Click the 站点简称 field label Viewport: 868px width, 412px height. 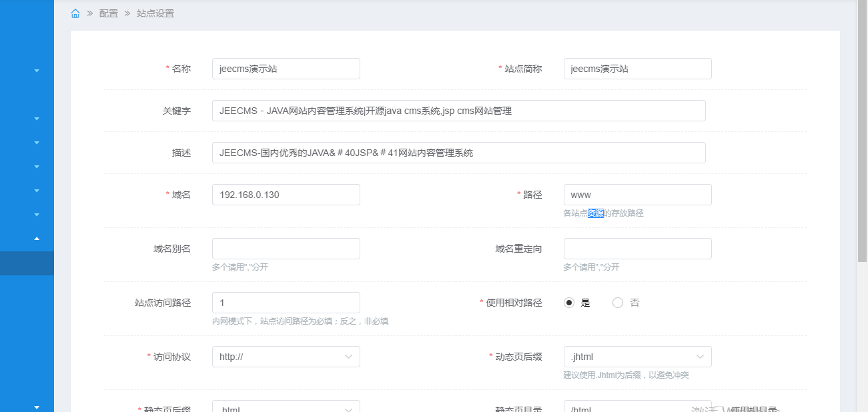coord(524,69)
